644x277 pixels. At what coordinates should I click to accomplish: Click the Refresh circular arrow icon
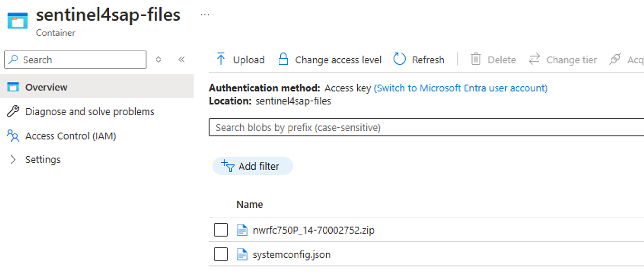[x=400, y=59]
